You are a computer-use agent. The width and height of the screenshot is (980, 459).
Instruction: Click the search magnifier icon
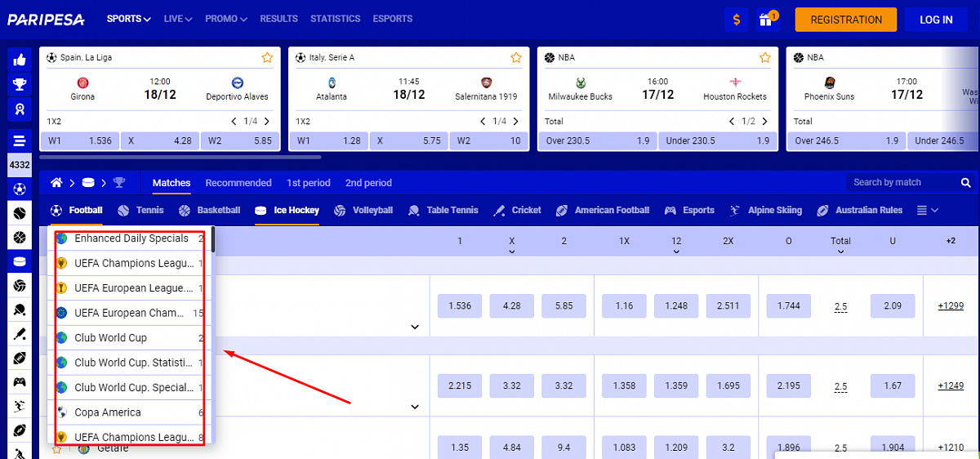tap(965, 183)
